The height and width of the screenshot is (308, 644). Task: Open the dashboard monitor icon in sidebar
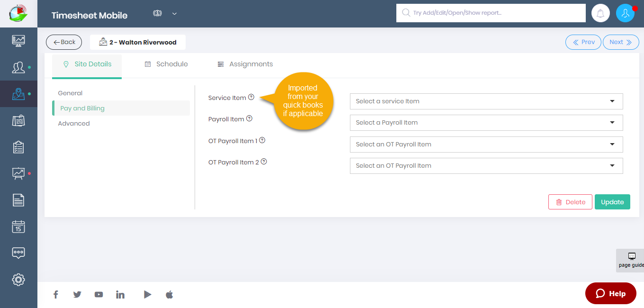[18, 40]
